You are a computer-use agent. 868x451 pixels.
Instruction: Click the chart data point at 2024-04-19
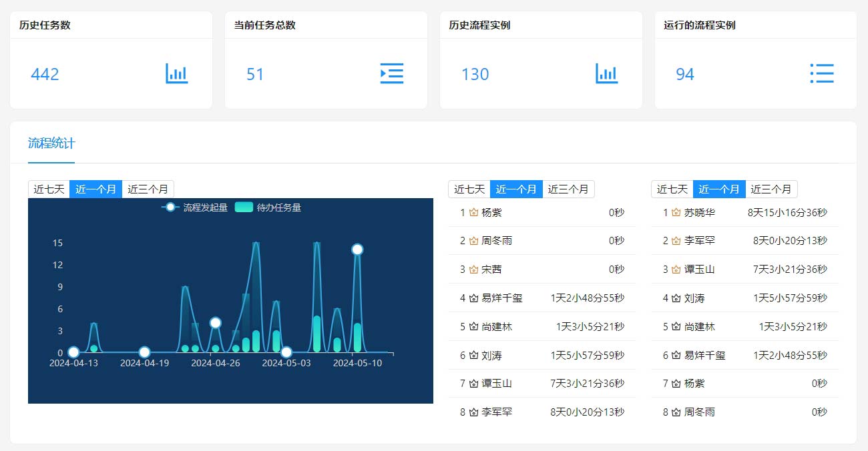click(144, 352)
